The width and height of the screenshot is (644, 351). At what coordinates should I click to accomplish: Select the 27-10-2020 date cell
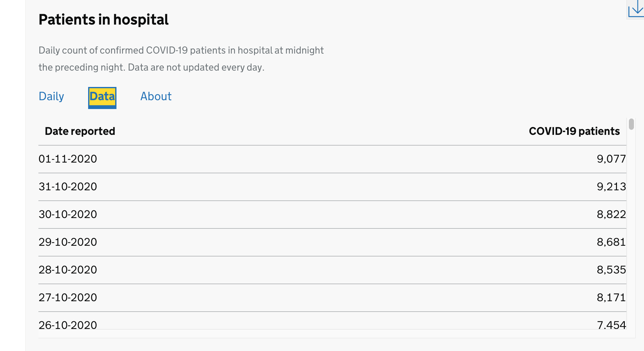pyautogui.click(x=68, y=297)
